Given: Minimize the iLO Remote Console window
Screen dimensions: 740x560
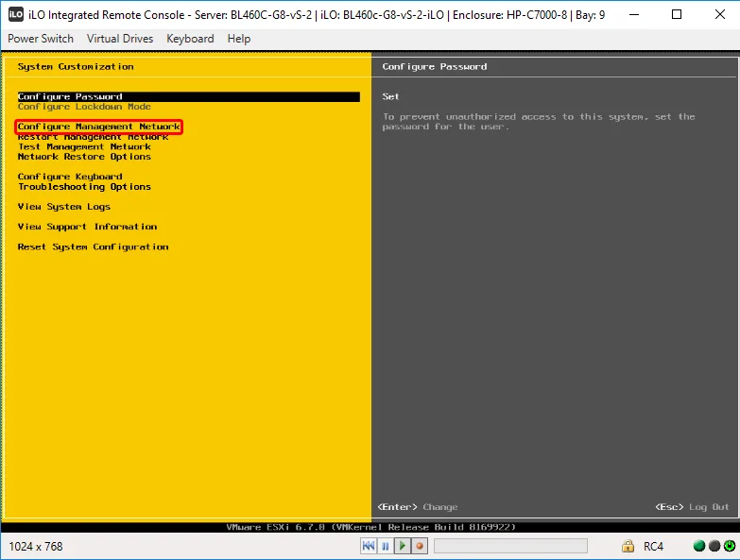Looking at the screenshot, I should (634, 14).
